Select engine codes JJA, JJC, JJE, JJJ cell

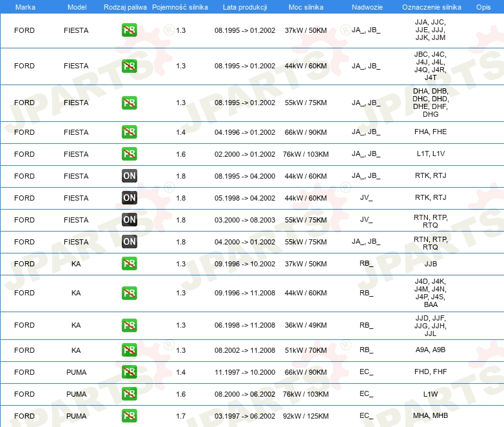click(x=431, y=30)
